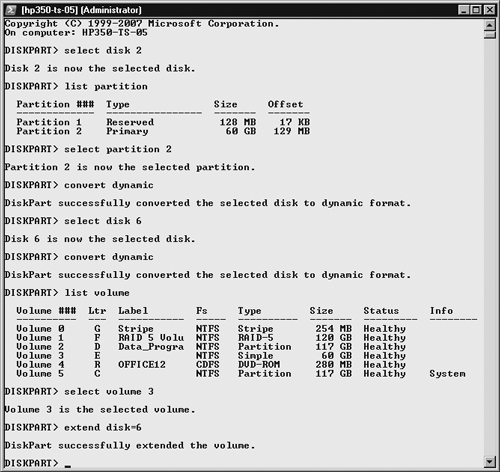
Task: Click the scrollbar down arrow
Action: (489, 462)
